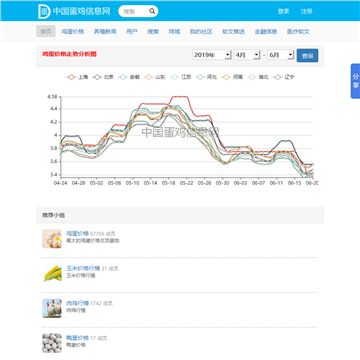
Task: Toggle the 河南 legend series
Action: [232, 77]
